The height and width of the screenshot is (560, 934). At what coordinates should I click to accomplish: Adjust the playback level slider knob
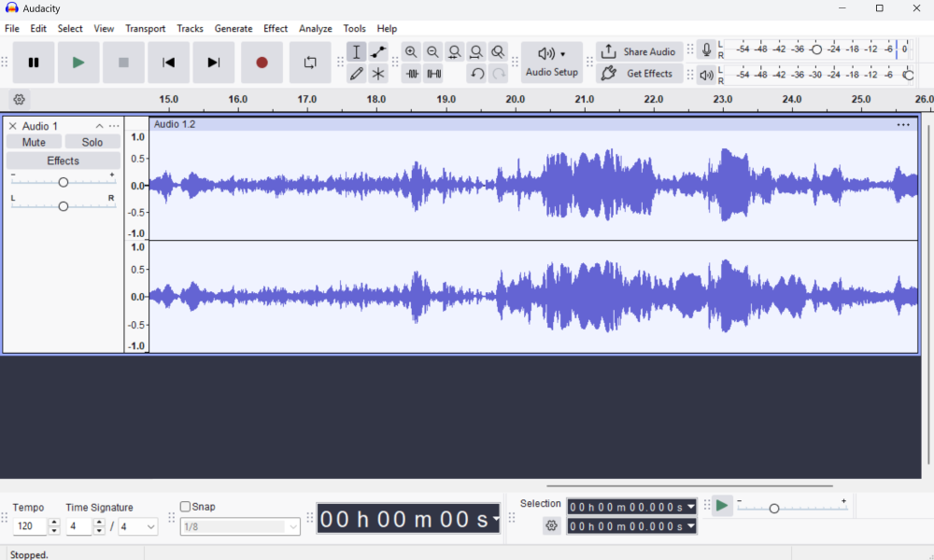click(909, 75)
